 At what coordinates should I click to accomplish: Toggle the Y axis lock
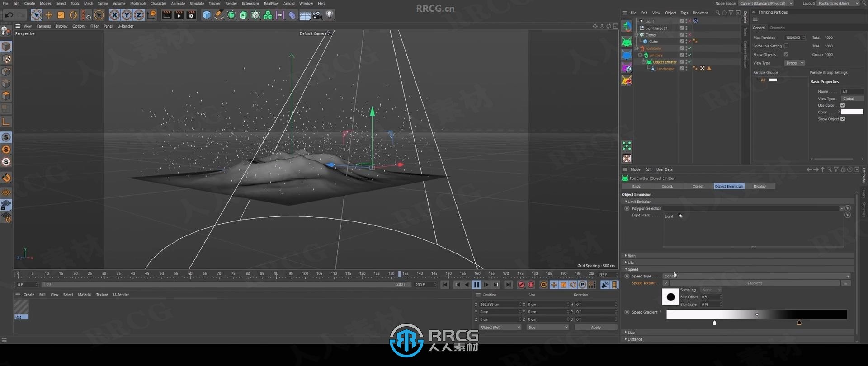coord(127,15)
